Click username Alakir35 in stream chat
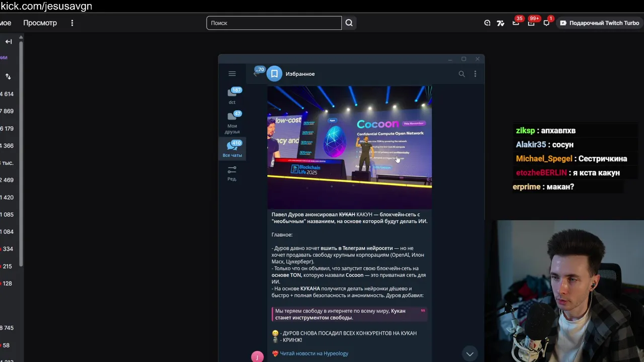The image size is (644, 362). point(531,144)
